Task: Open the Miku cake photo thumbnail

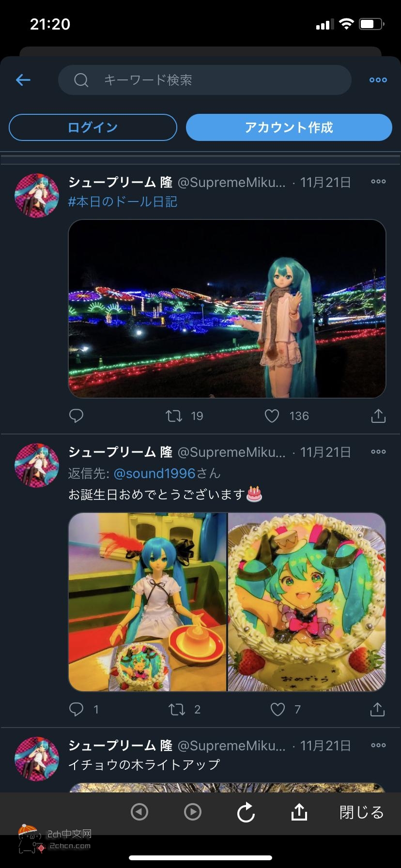Action: pos(307,602)
